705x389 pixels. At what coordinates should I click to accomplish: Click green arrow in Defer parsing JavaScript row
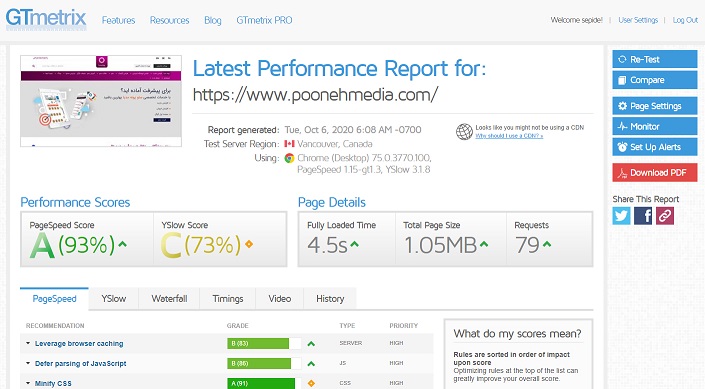(311, 363)
